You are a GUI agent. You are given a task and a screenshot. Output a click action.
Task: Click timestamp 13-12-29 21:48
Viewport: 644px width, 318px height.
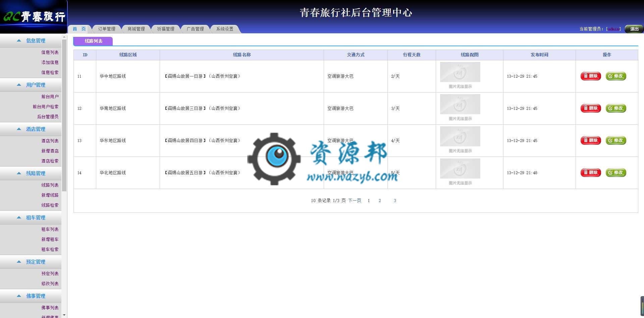point(522,173)
